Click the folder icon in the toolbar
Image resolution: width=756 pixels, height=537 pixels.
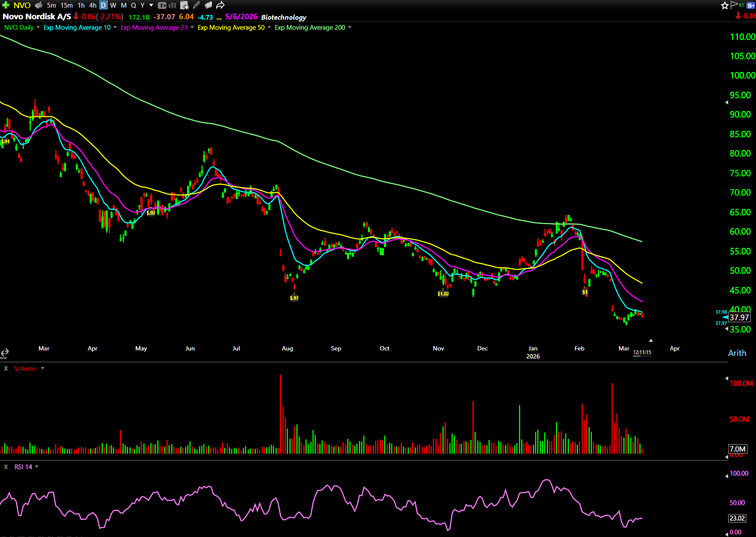tap(208, 5)
